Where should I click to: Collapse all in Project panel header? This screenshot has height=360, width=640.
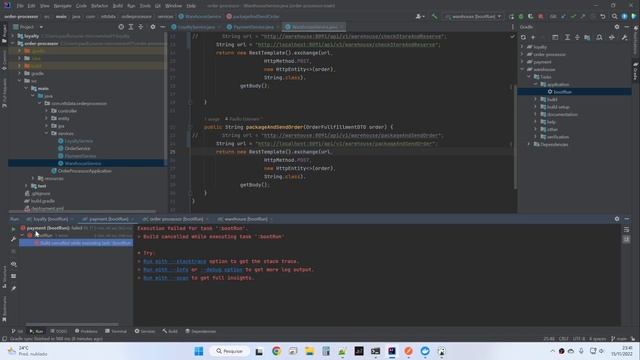[141, 27]
